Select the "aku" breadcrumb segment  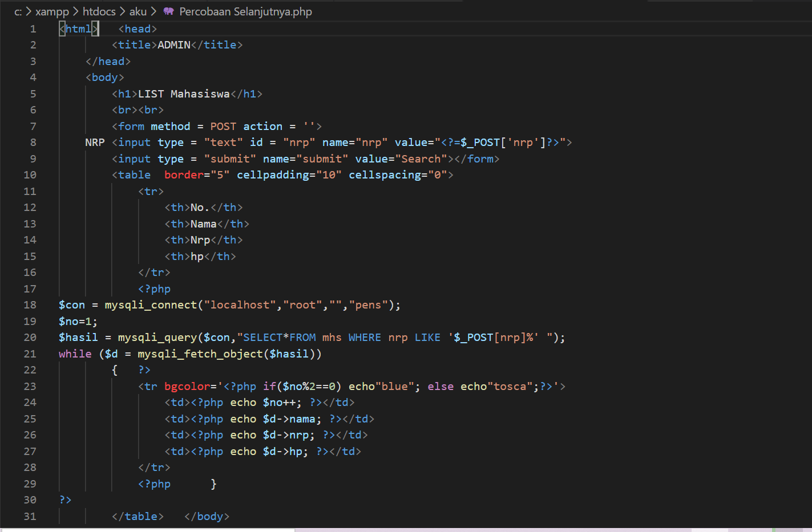point(138,11)
